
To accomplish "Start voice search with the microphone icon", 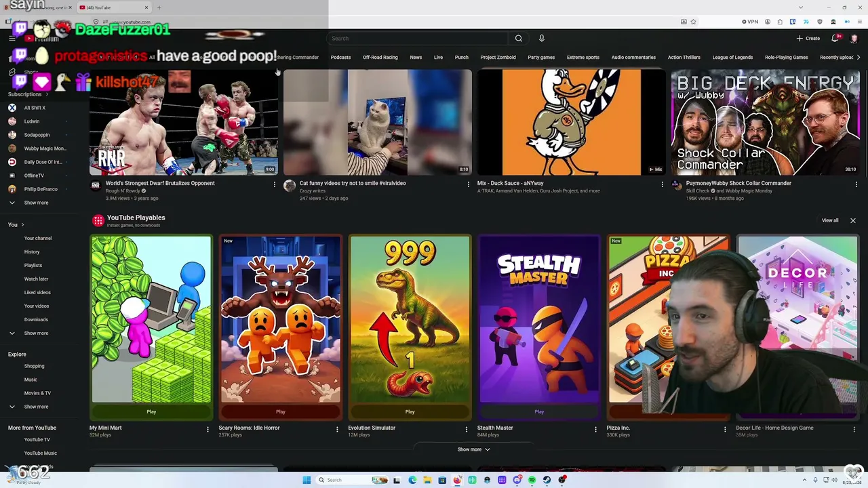I will tap(541, 39).
